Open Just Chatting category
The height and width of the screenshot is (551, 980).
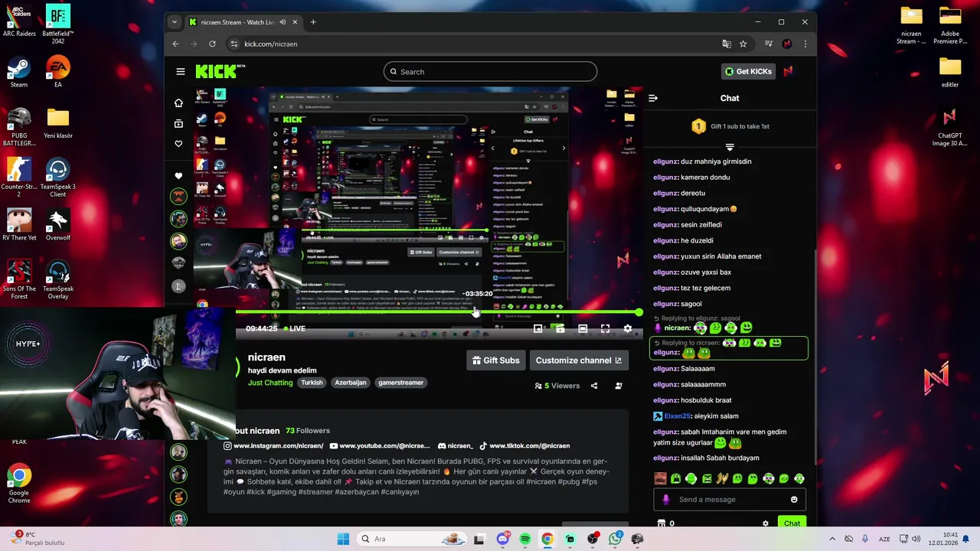pos(270,383)
